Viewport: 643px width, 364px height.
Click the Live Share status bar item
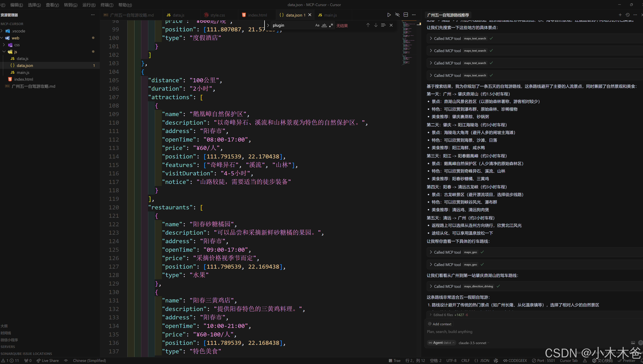tap(47, 361)
